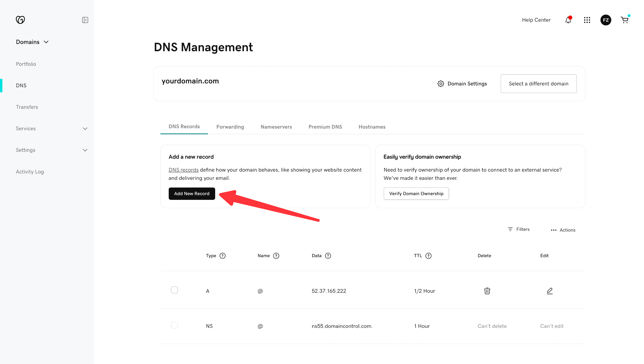Viewport: 644px width, 364px height.
Task: View the shopping cart
Action: (624, 20)
